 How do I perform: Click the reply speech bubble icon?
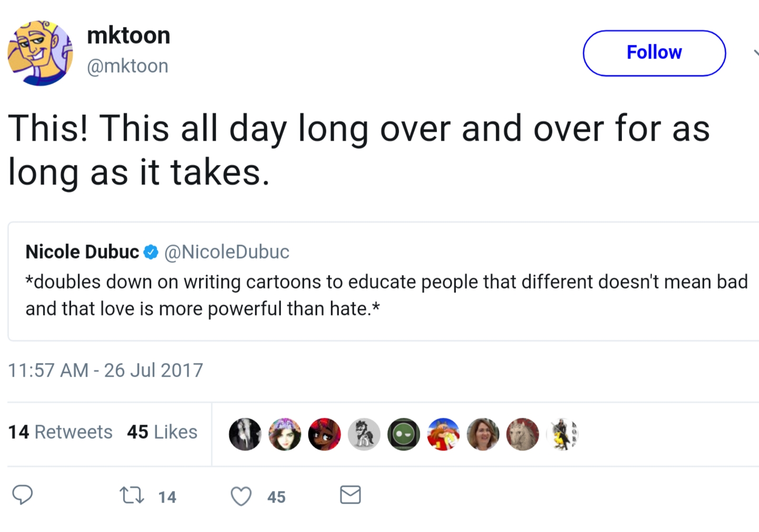tap(23, 495)
